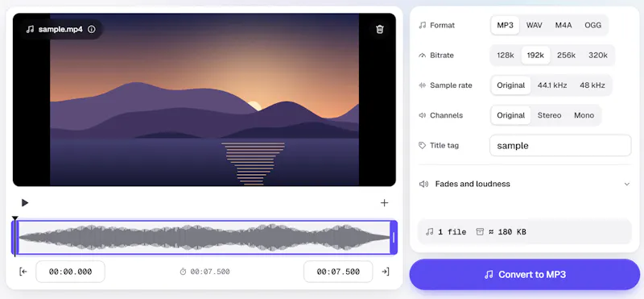Screen dimensions: 644x299
Task: Select WAV format
Action: (x=534, y=25)
